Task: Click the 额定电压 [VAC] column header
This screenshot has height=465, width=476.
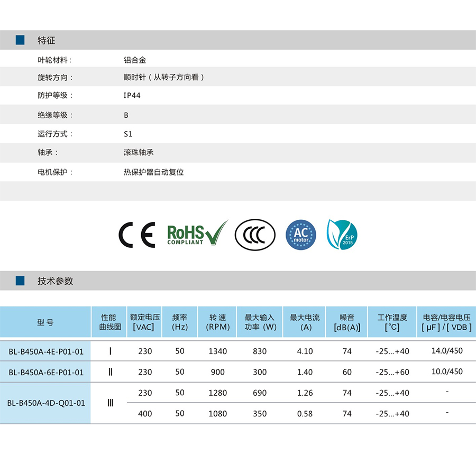Action: 144,322
